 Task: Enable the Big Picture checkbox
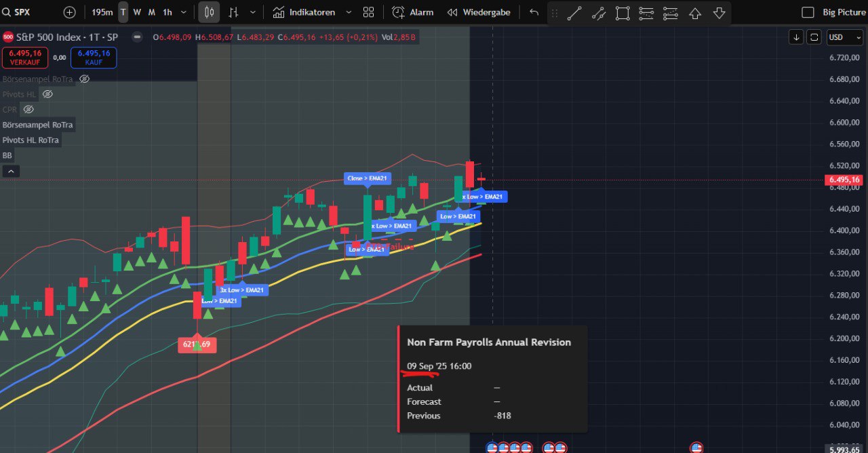point(808,12)
